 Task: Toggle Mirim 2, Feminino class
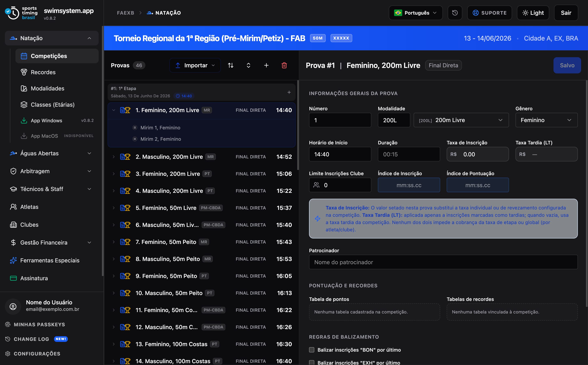pos(135,139)
